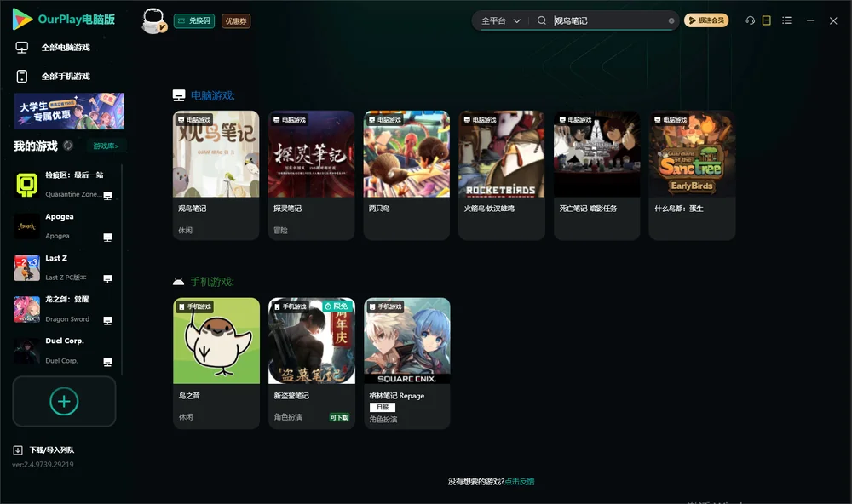Click the PC icon beside Apogea

(x=107, y=238)
